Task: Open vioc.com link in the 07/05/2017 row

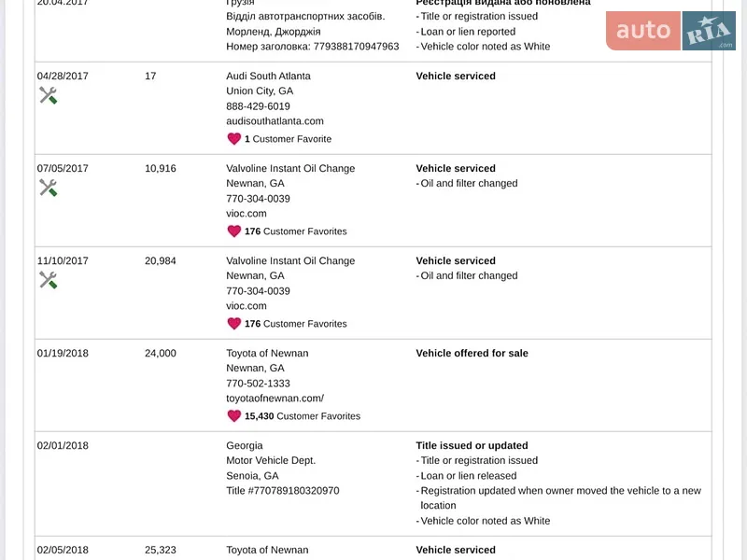Action: (247, 214)
